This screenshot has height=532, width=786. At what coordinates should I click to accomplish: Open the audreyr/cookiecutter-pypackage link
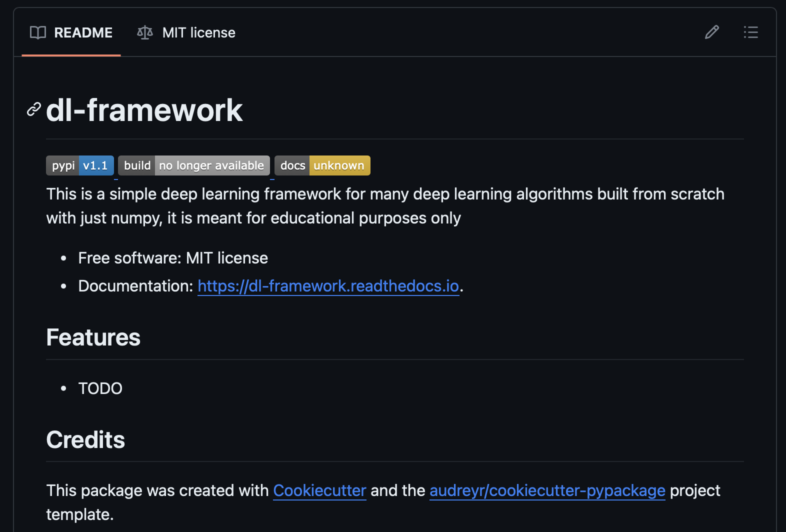coord(547,490)
